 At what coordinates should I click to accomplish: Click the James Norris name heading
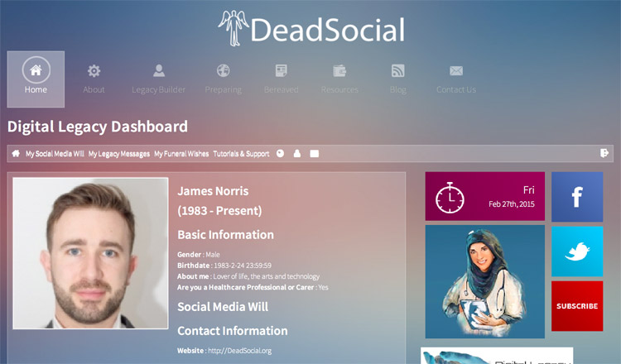(x=213, y=191)
